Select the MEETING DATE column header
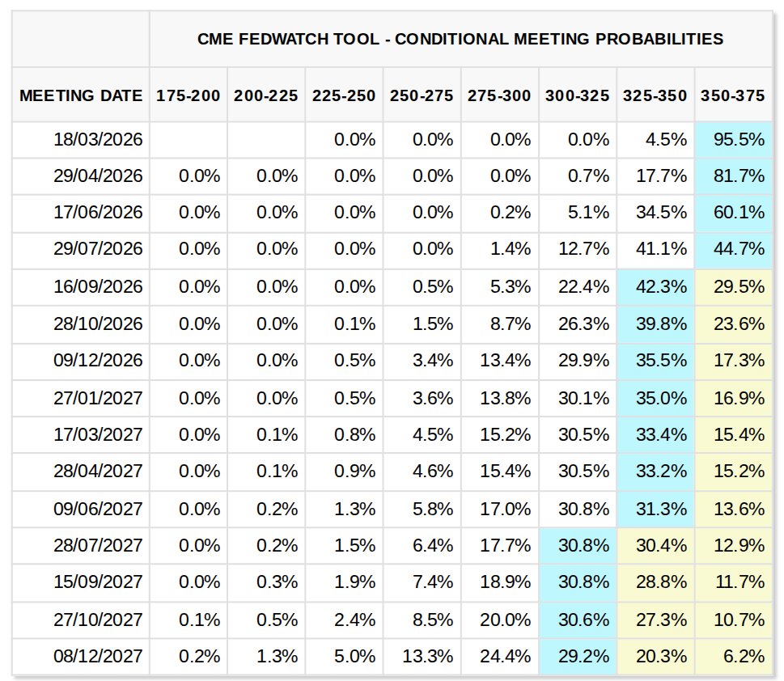Viewport: 784px width, 681px height. (x=81, y=95)
